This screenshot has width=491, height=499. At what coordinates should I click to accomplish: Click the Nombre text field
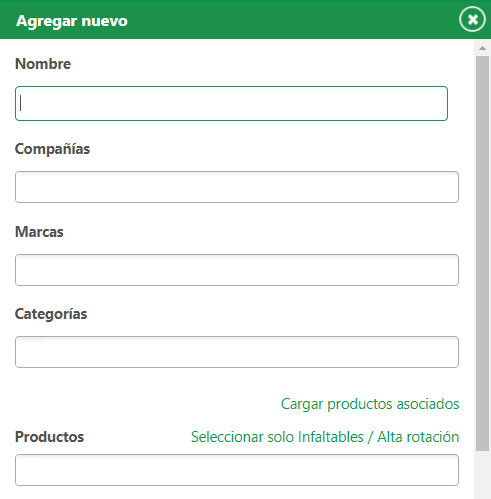231,103
